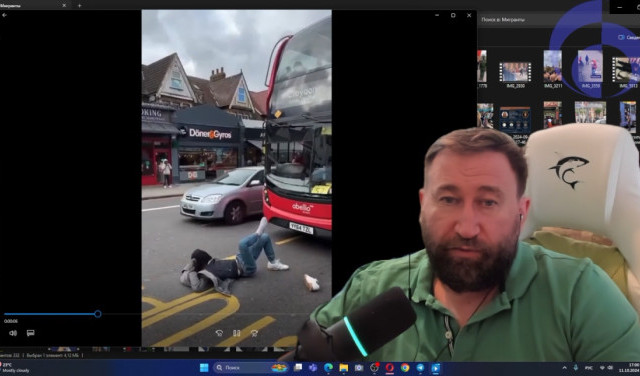Open the Opera browser taskbar icon
The image size is (640, 376).
tap(389, 367)
